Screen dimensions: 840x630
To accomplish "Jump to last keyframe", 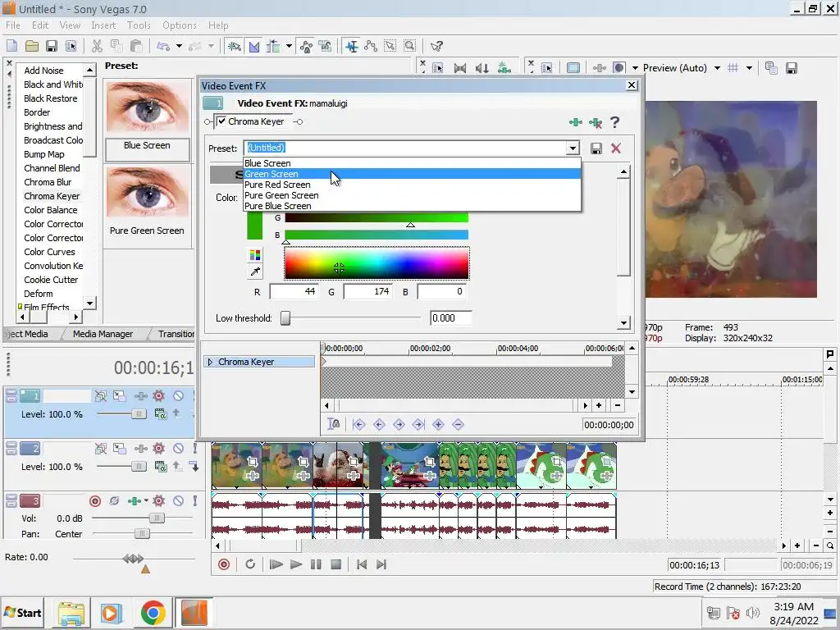I will click(x=418, y=424).
